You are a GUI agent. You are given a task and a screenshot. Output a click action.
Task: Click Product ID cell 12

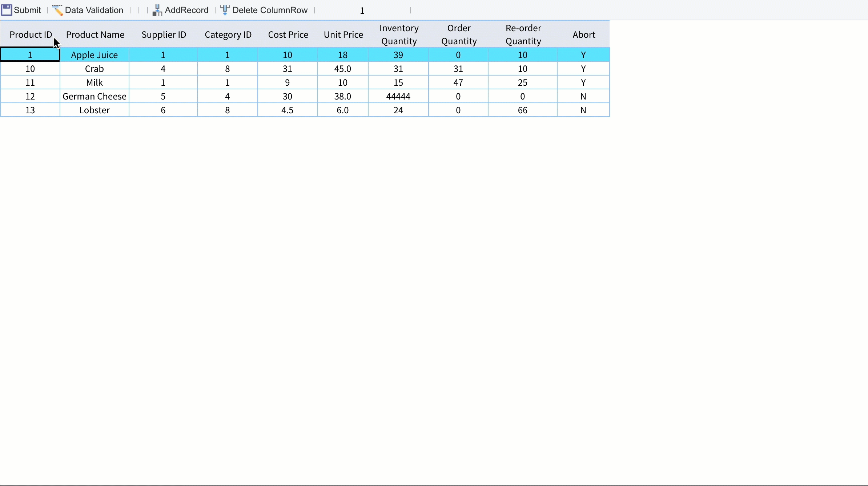pyautogui.click(x=30, y=96)
